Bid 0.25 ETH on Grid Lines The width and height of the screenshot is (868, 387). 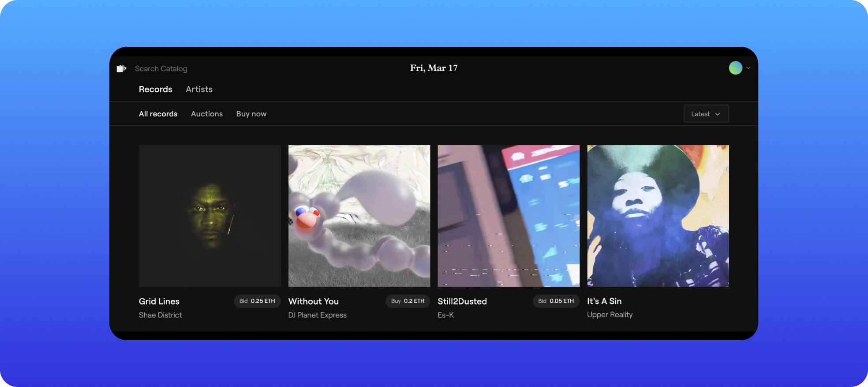point(257,301)
